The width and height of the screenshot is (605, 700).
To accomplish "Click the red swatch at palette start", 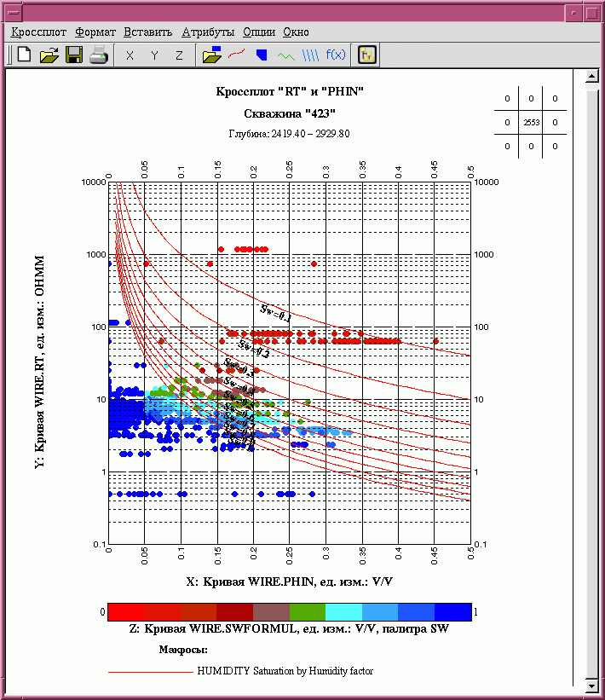I will (126, 612).
